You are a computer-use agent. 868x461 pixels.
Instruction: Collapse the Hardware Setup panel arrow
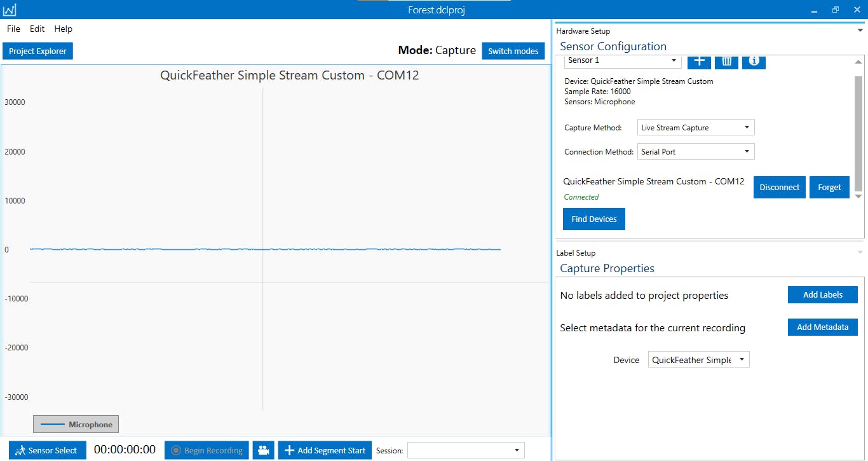(860, 31)
